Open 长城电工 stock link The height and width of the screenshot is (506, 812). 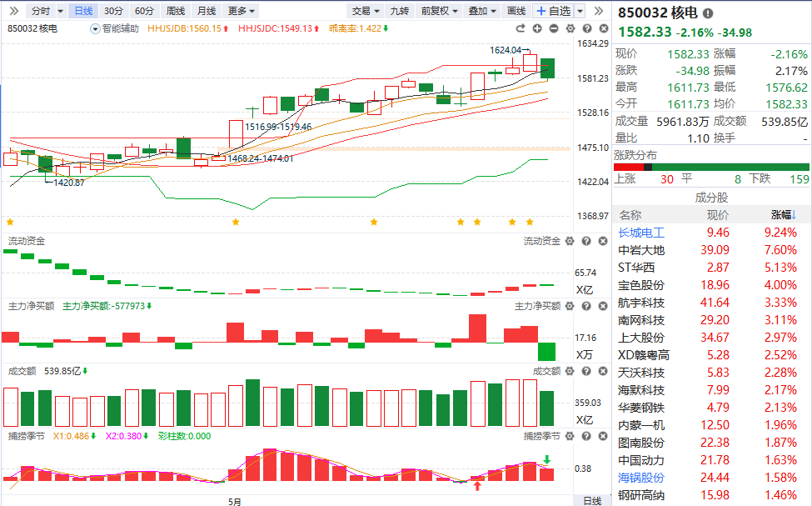[641, 233]
